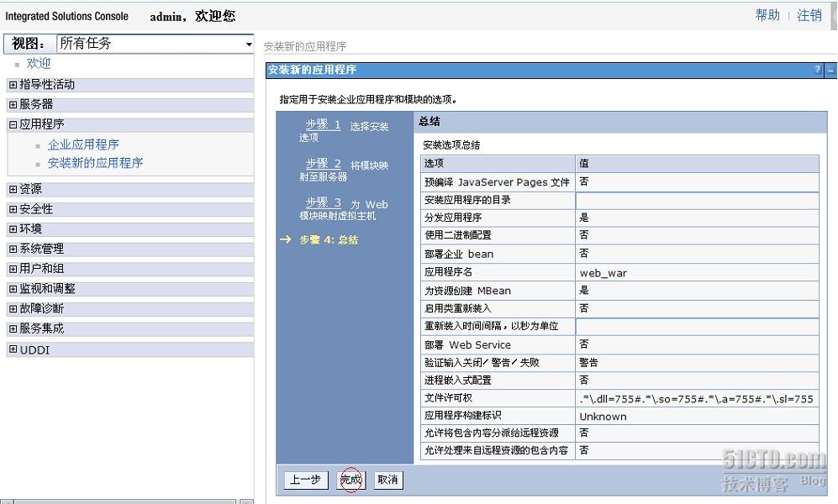
Task: Go back using the 上一步 button
Action: 304,480
